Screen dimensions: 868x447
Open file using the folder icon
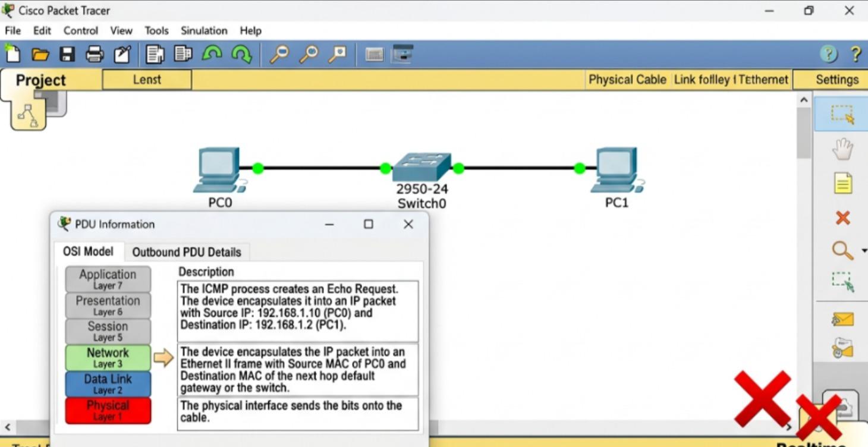pyautogui.click(x=40, y=55)
